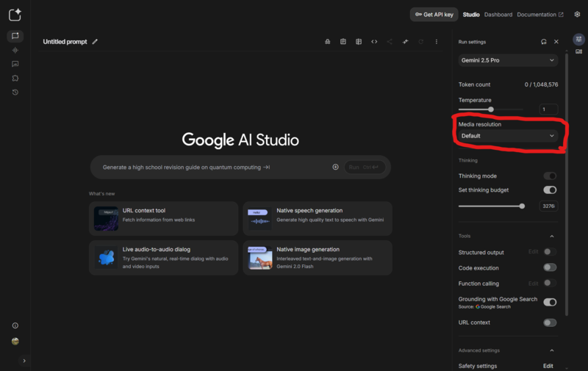Screen dimensions: 588x371
Task: Open the Live audio-to-audio dialog card
Action: [x=163, y=258]
